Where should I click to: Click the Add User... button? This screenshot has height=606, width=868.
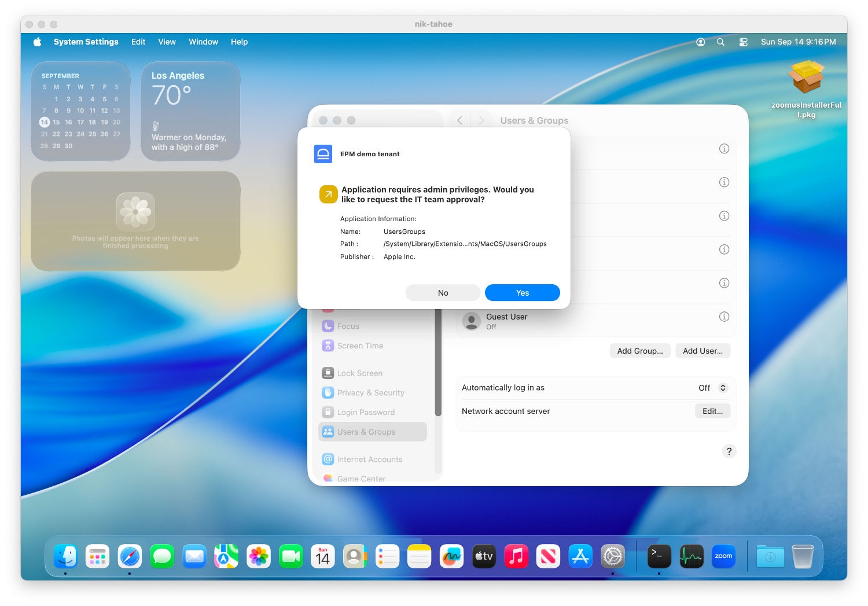(703, 351)
